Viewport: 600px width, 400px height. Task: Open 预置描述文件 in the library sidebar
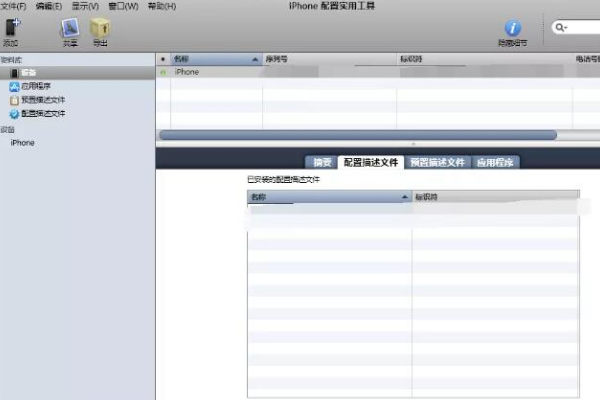[42, 100]
